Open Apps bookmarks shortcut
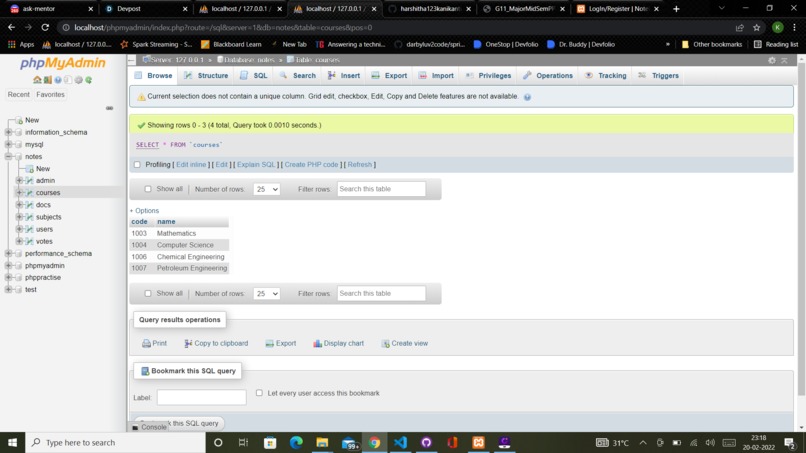The height and width of the screenshot is (453, 806). pyautogui.click(x=21, y=45)
